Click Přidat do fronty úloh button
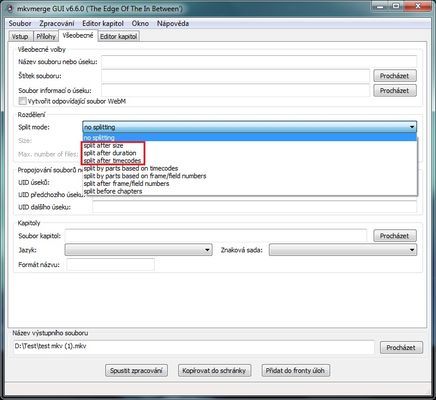Image resolution: width=436 pixels, height=400 pixels. 295,370
